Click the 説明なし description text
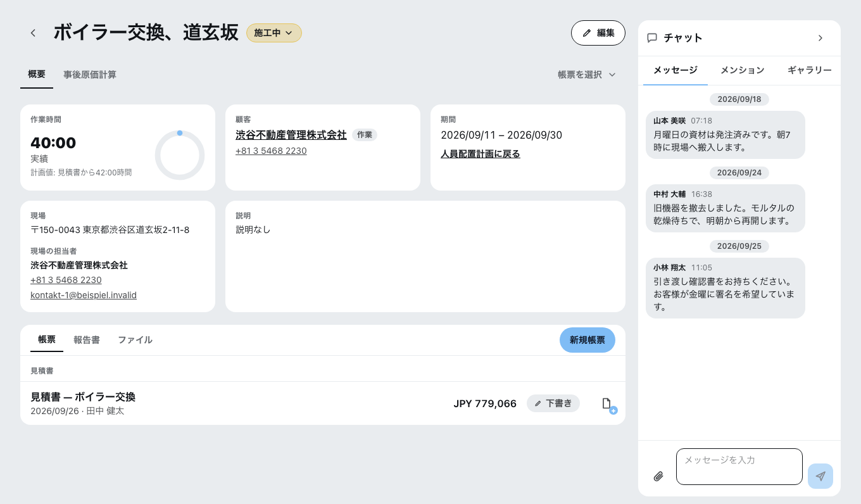The height and width of the screenshot is (504, 861). (x=253, y=230)
